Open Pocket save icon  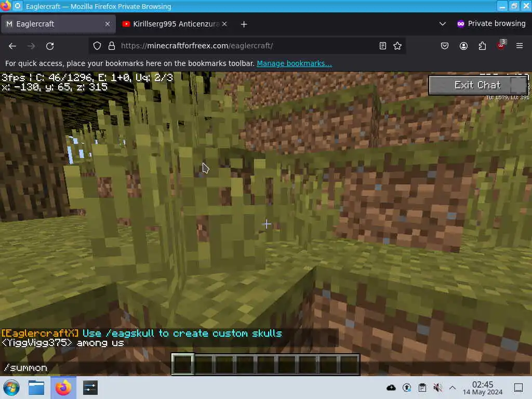[x=445, y=46]
